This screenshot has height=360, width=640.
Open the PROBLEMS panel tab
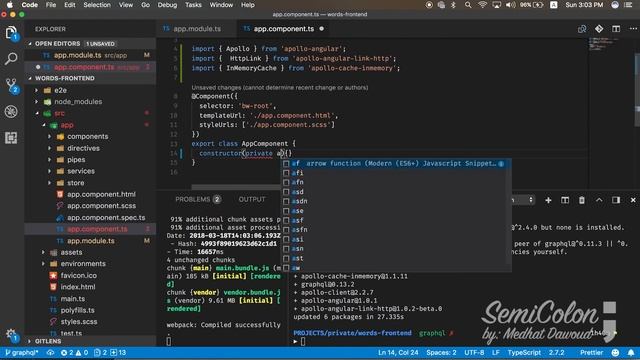[x=198, y=200]
